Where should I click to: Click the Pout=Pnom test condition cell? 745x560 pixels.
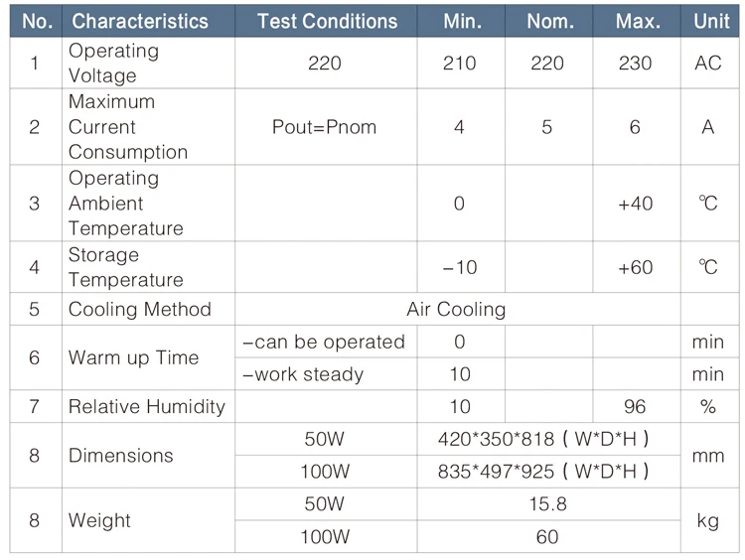[x=325, y=127]
